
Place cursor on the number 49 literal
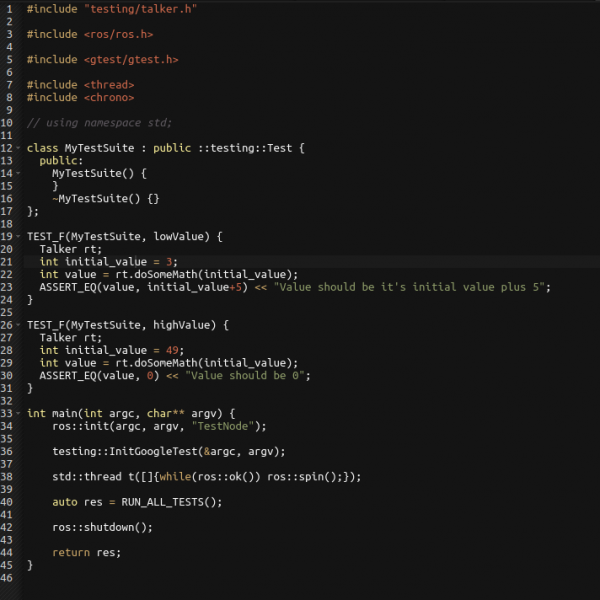(x=172, y=350)
